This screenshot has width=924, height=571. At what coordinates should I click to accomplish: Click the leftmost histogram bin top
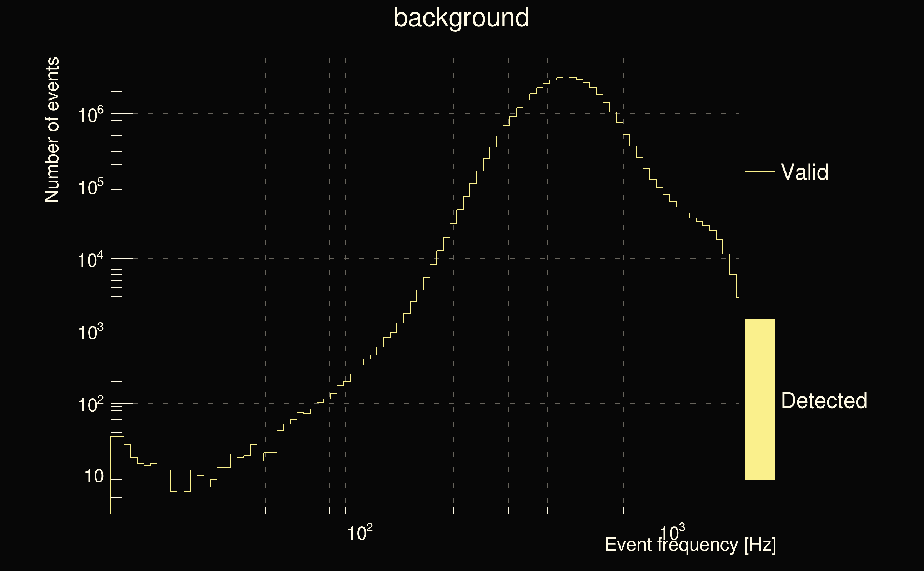[x=117, y=436]
